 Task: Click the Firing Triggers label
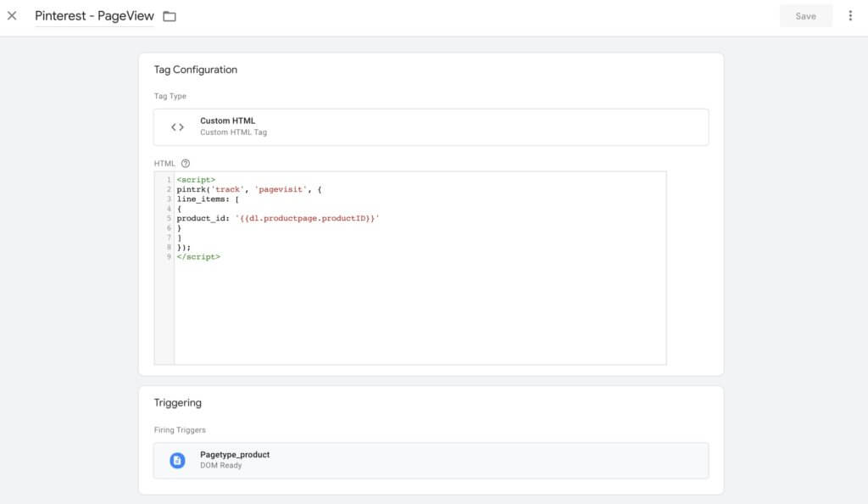click(x=180, y=430)
